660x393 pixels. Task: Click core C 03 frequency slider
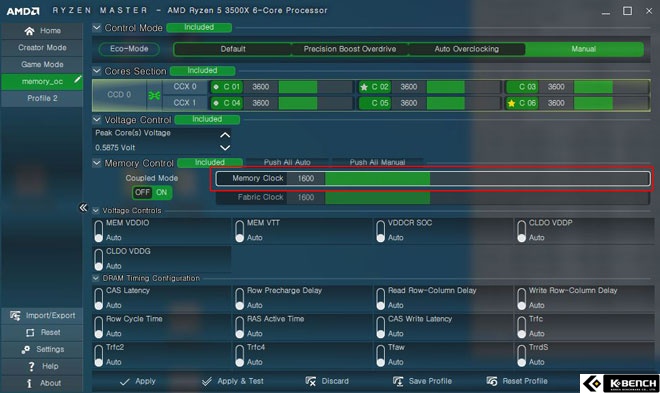coord(611,87)
